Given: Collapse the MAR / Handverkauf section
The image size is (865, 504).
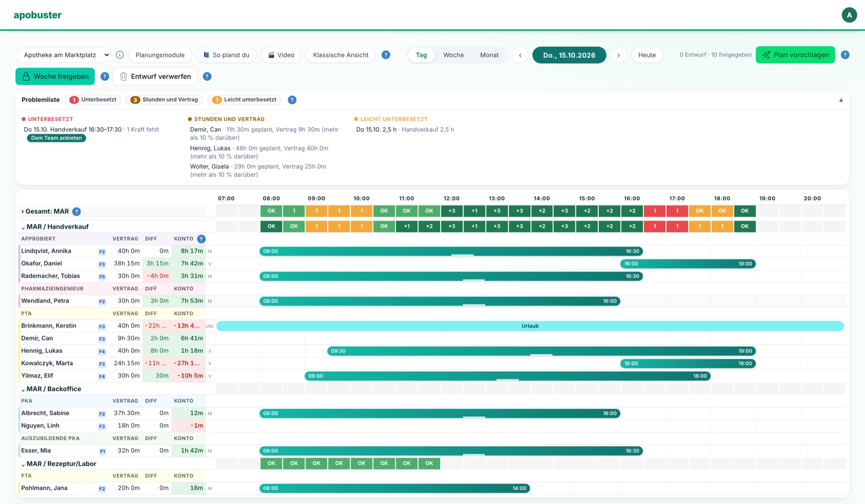Looking at the screenshot, I should 23,227.
